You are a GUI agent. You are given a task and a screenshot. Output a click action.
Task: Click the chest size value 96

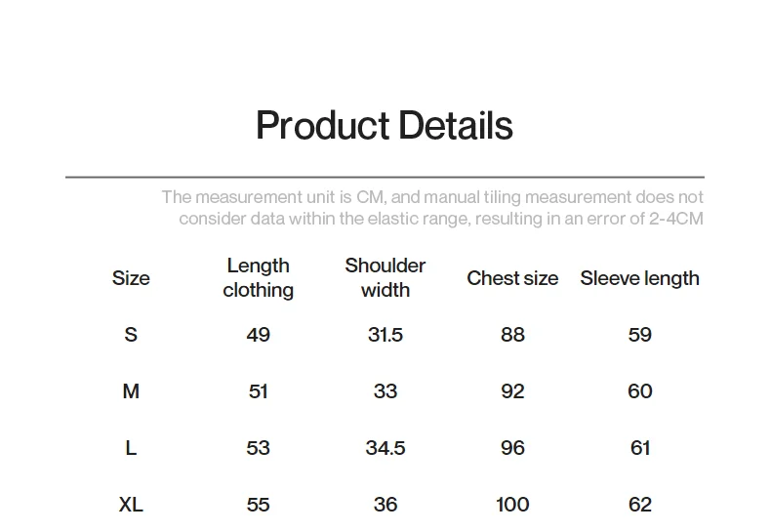point(512,448)
